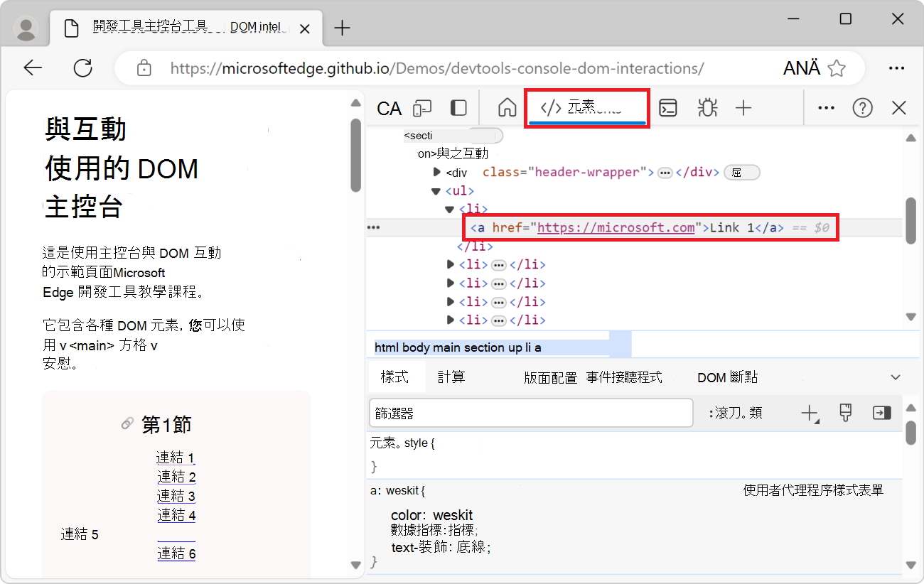The image size is (924, 584).
Task: Toggle the dock side panel icon
Action: click(x=458, y=107)
